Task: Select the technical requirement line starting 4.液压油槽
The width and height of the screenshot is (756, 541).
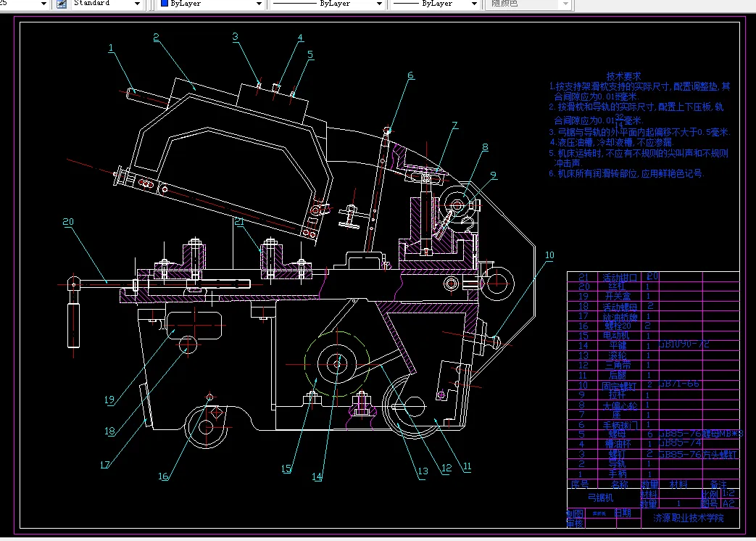Action: pos(611,142)
